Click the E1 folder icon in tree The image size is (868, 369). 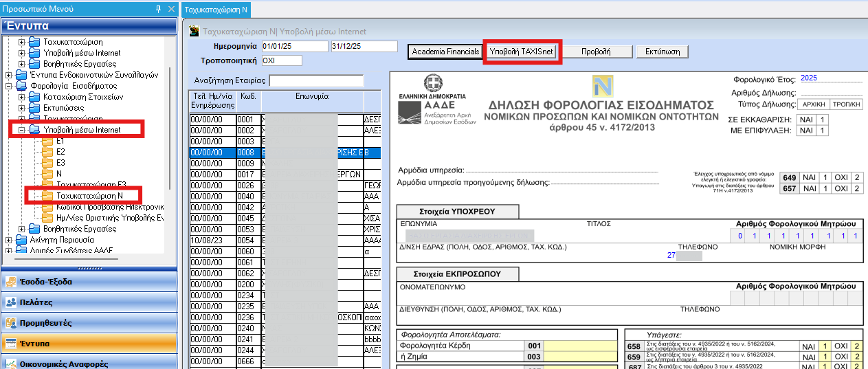pos(47,141)
